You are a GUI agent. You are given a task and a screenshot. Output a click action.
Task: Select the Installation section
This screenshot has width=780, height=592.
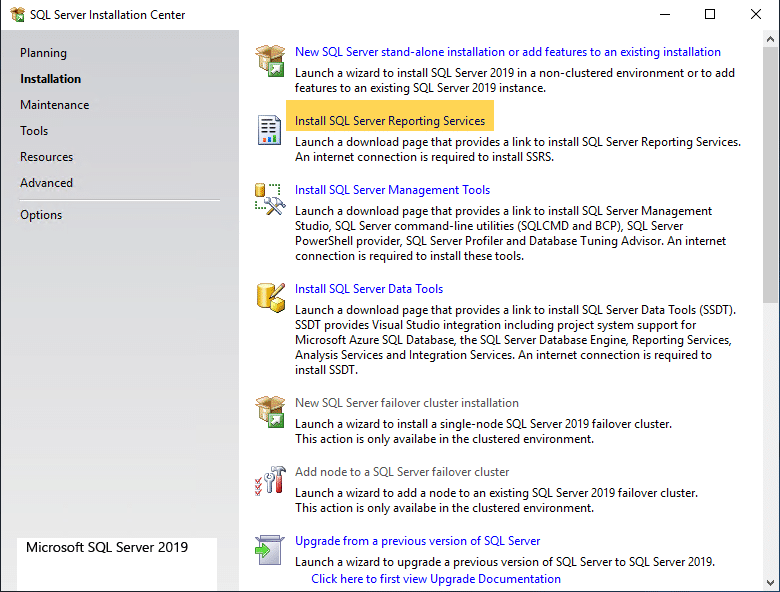coord(50,79)
